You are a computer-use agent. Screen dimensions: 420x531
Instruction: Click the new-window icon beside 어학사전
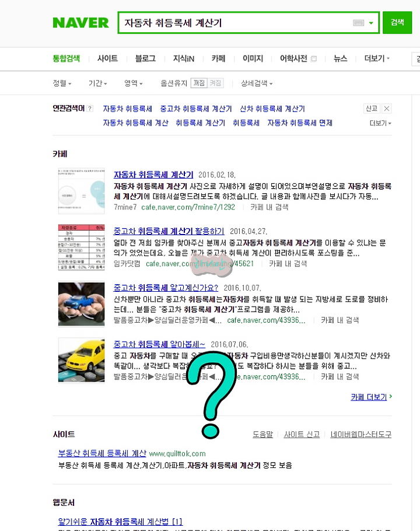pos(314,59)
